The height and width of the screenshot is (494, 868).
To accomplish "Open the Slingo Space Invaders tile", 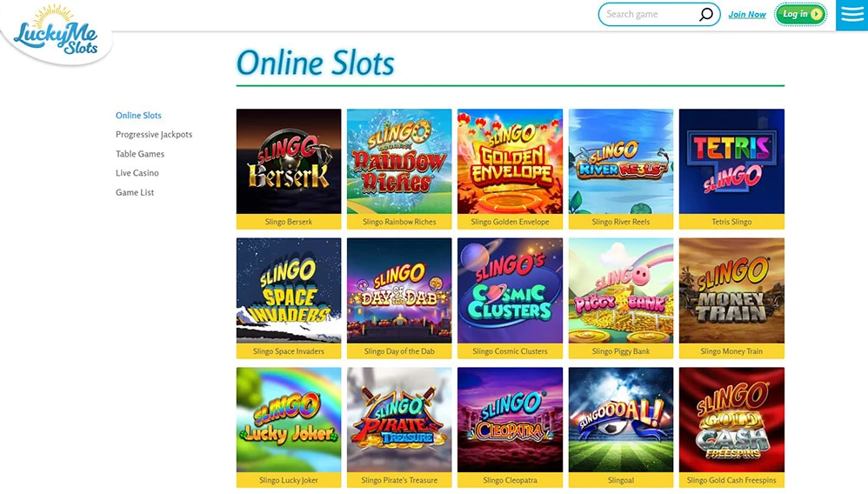I will pos(289,298).
